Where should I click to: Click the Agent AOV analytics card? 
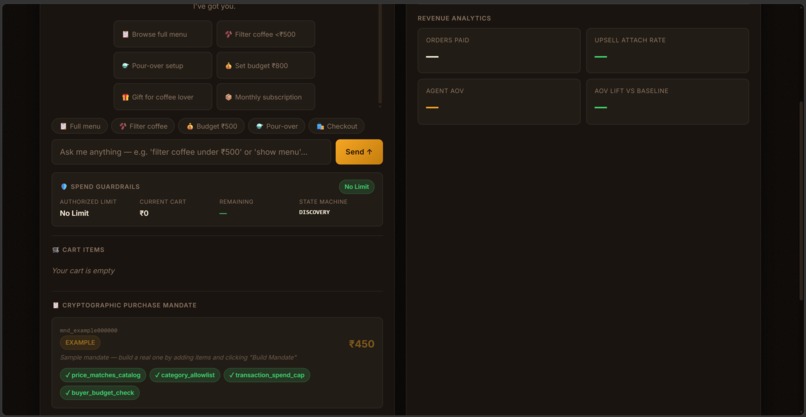coord(499,102)
